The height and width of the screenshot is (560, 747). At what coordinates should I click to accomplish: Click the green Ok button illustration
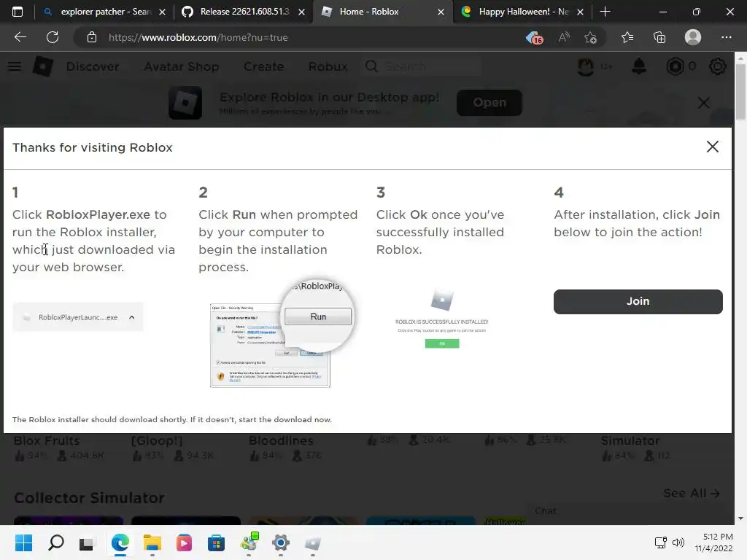(x=442, y=343)
